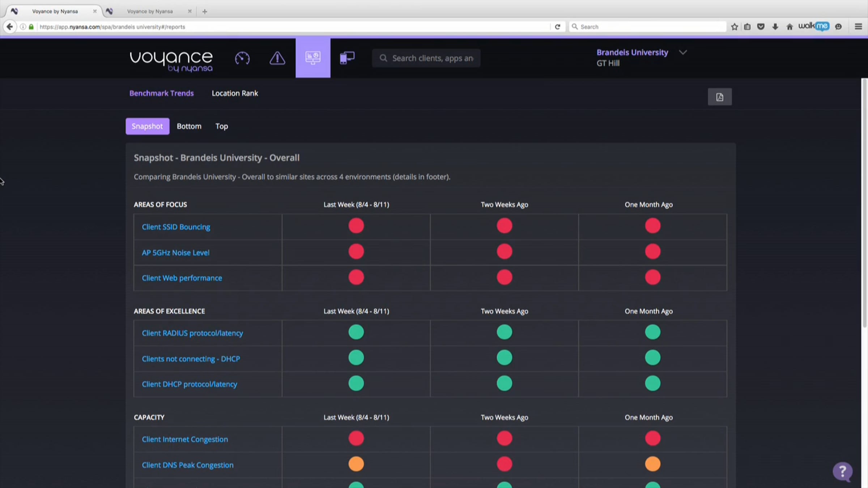Viewport: 868px width, 488px height.
Task: Reload the page with refresh icon
Action: tap(558, 27)
